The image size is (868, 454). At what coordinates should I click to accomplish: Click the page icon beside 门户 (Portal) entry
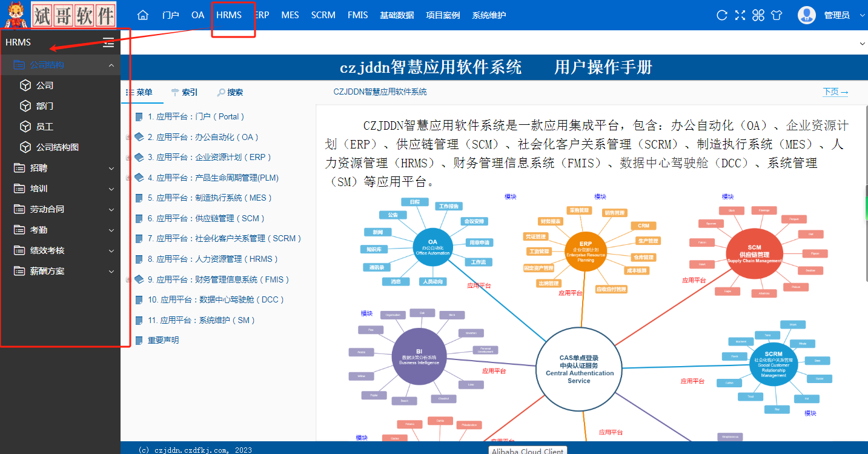(139, 117)
